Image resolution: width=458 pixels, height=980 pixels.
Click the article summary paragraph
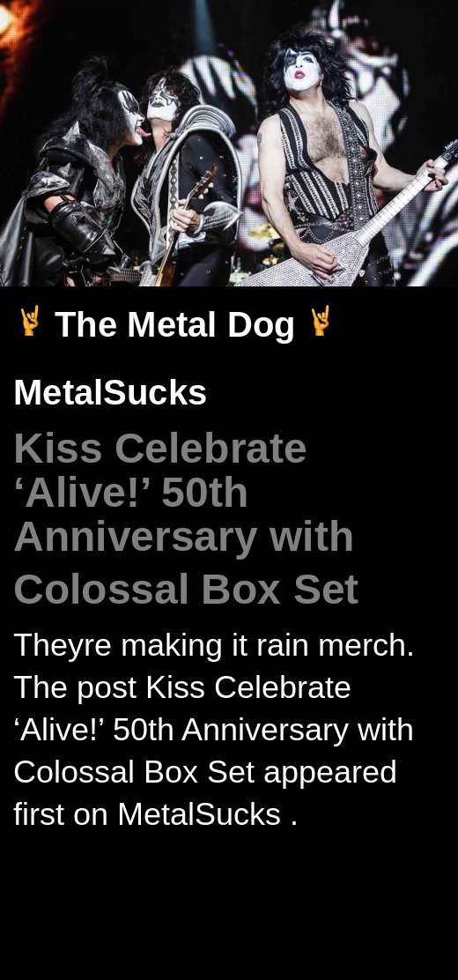tap(214, 730)
